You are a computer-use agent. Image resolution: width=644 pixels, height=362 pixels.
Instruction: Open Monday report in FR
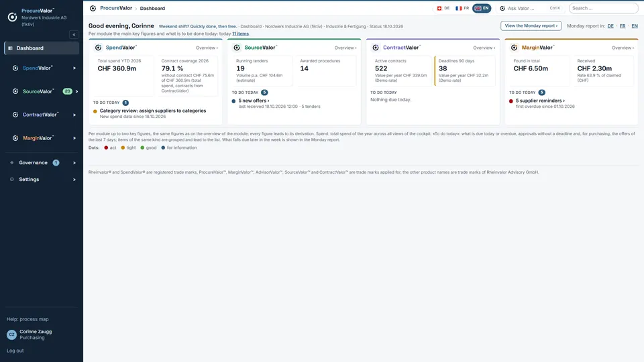tap(623, 26)
